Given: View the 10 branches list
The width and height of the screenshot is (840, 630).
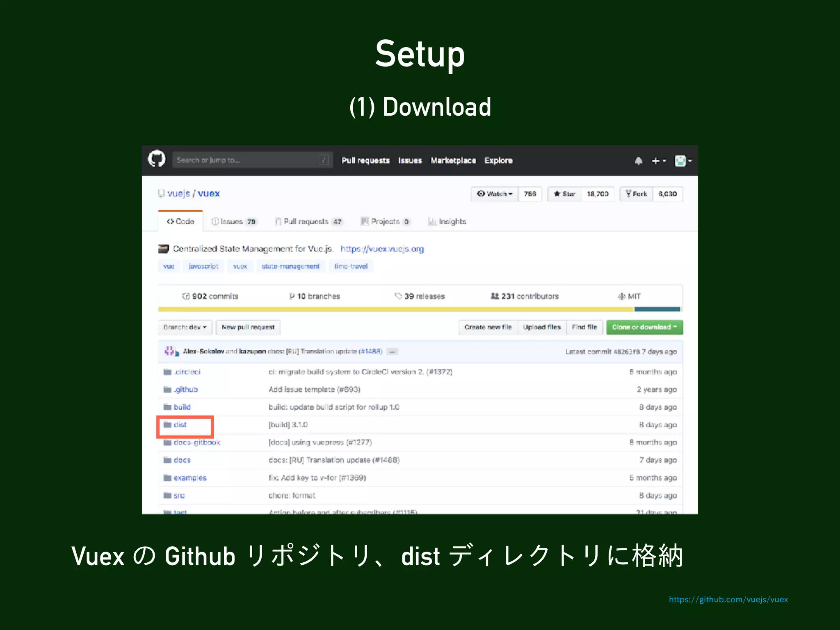Looking at the screenshot, I should point(315,296).
